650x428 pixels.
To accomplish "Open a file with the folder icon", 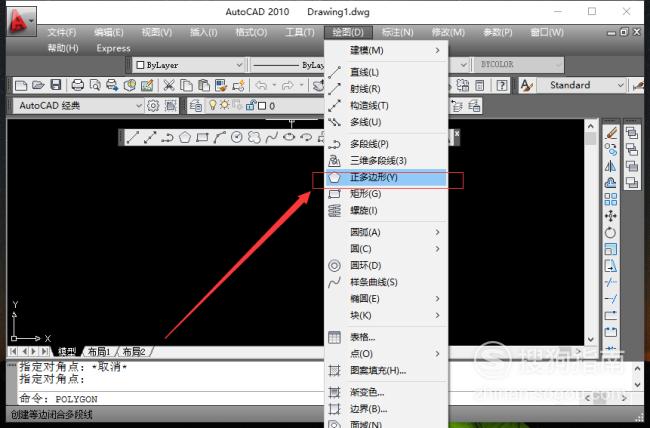I will (x=38, y=85).
